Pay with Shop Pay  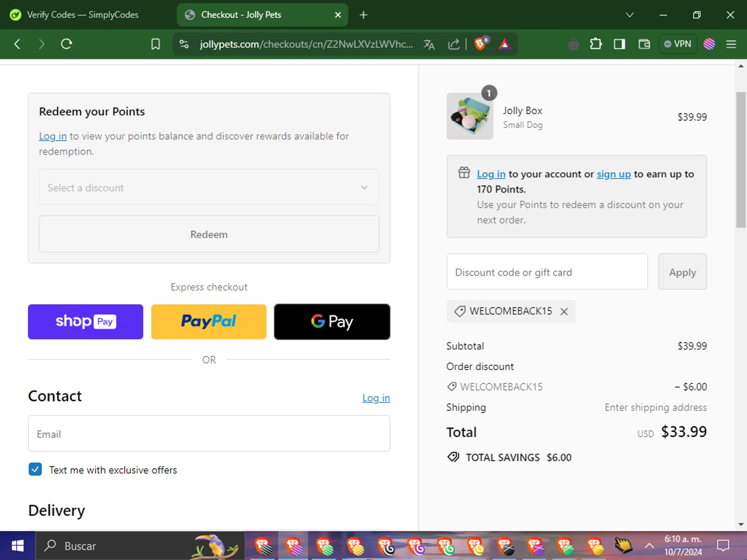[x=86, y=322]
